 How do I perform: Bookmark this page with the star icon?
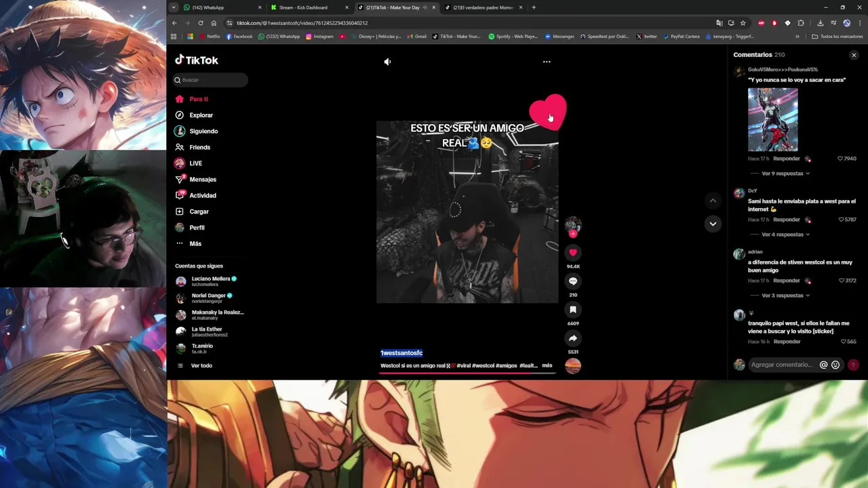[743, 23]
